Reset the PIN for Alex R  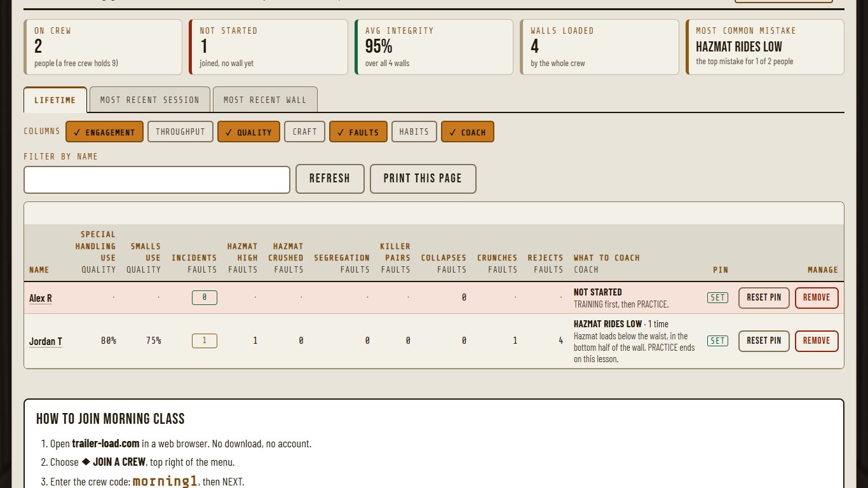[764, 297]
